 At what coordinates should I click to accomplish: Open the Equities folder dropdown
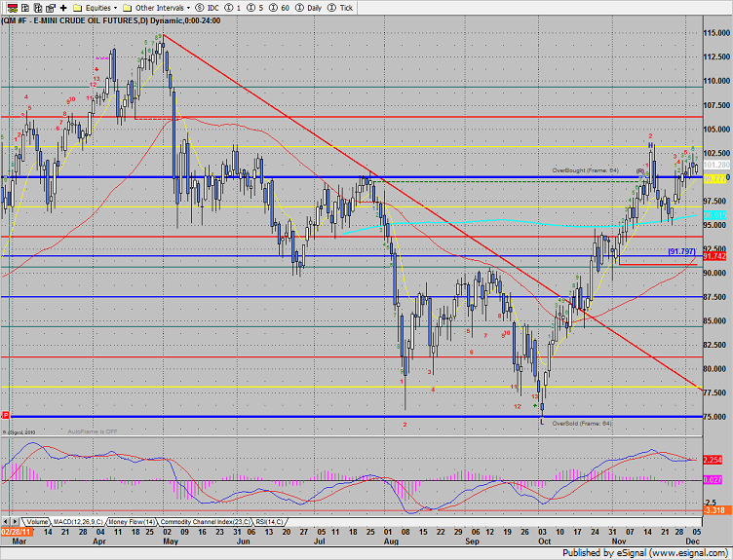[96, 8]
